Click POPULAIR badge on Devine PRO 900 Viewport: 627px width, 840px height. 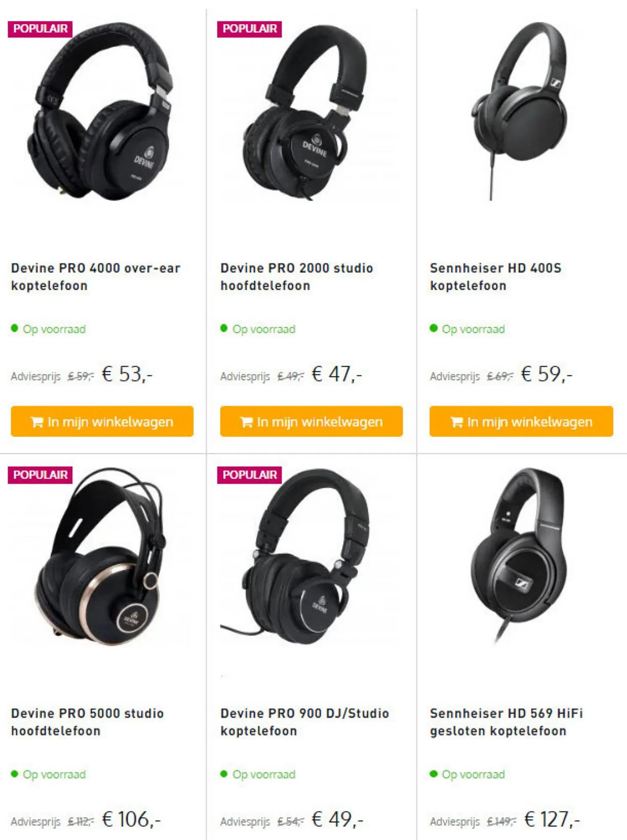pyautogui.click(x=250, y=475)
